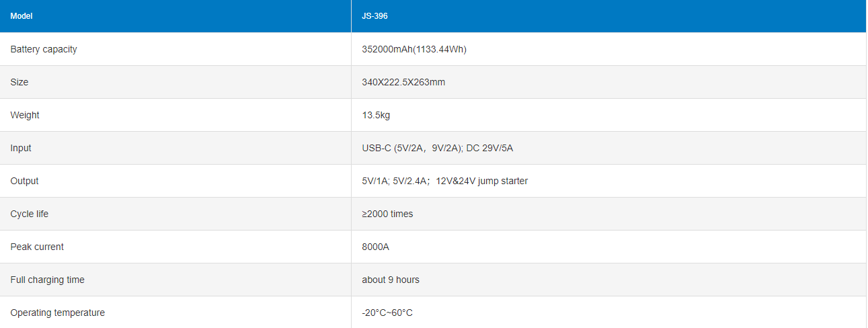This screenshot has width=868, height=328.
Task: Select the Peak current label
Action: point(37,247)
